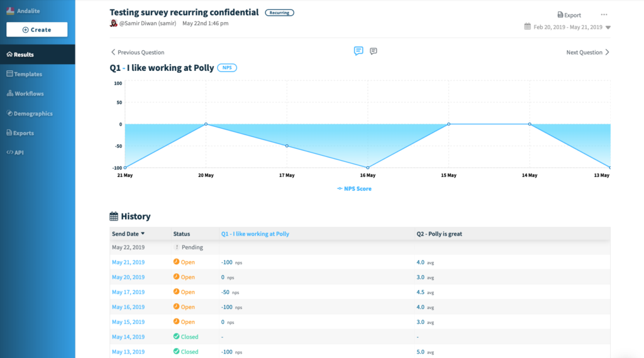Click the Closed checkmark icon for May 14
This screenshot has width=644, height=358.
[176, 336]
